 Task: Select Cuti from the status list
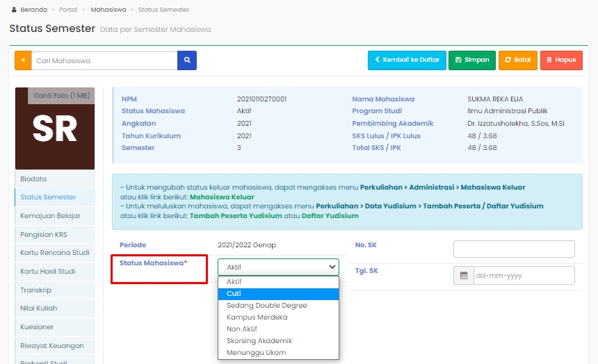(x=234, y=294)
